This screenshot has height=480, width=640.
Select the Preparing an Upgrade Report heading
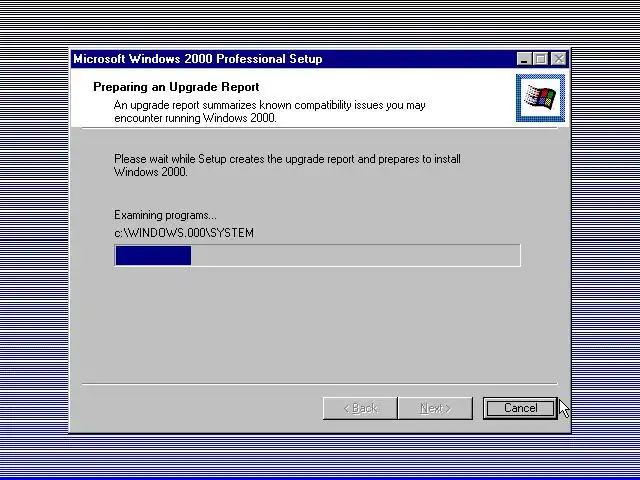coord(176,87)
